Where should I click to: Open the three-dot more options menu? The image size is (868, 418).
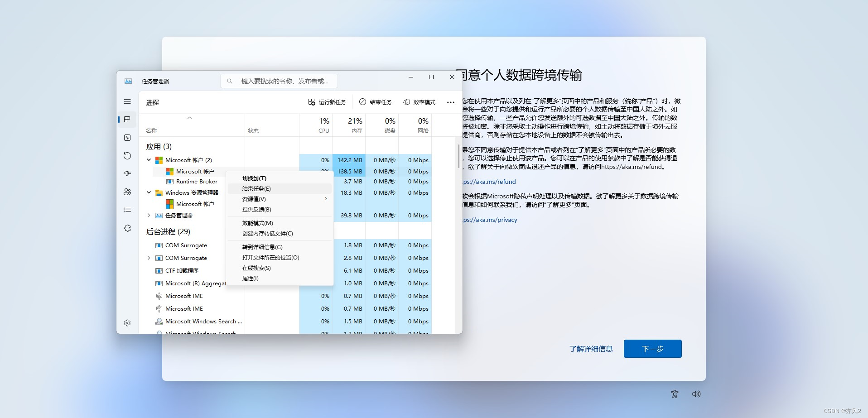click(451, 102)
